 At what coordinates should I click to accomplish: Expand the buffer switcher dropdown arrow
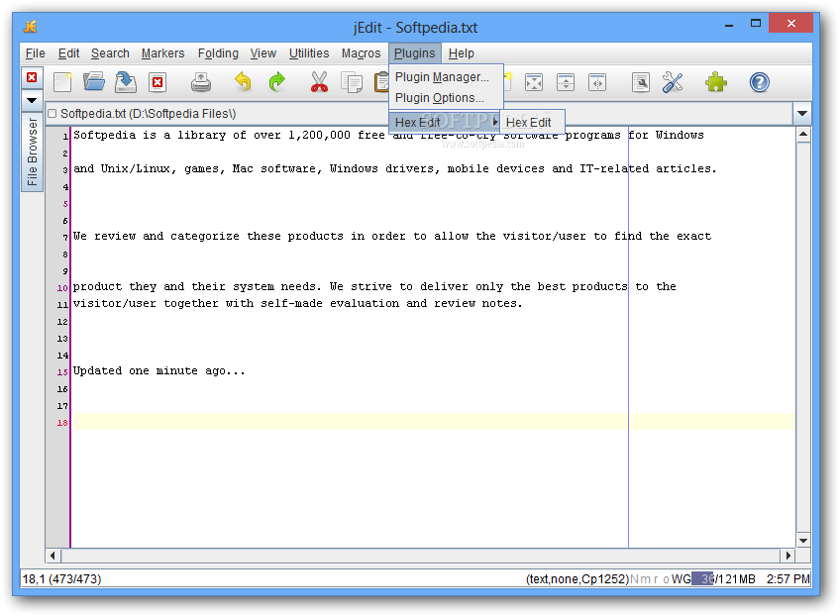tap(802, 114)
